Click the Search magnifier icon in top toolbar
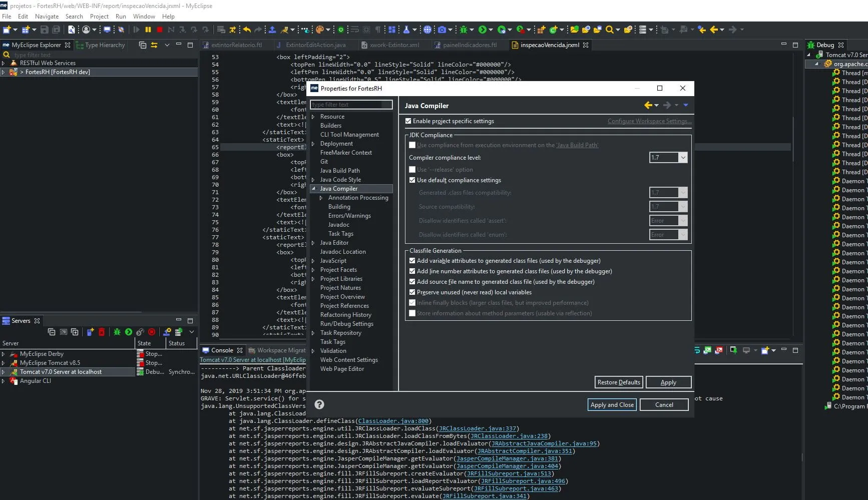Screen dimensions: 868x500 click(609, 30)
